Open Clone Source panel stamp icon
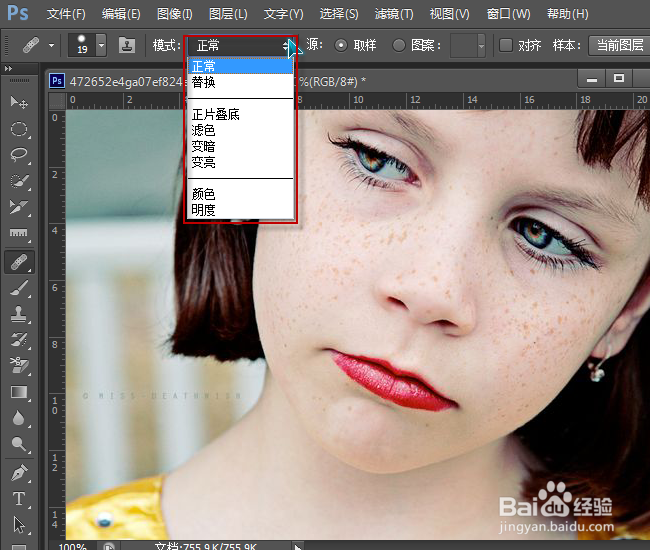Viewport: 650px width, 550px height. pyautogui.click(x=127, y=45)
